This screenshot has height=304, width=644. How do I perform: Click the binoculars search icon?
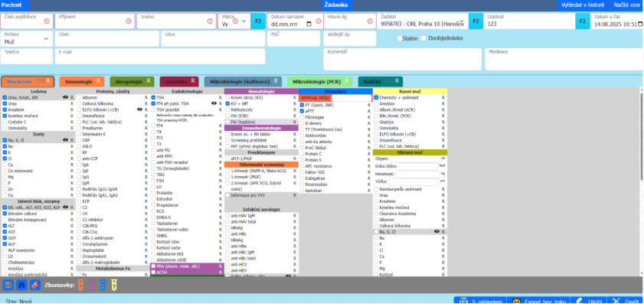[x=21, y=284]
